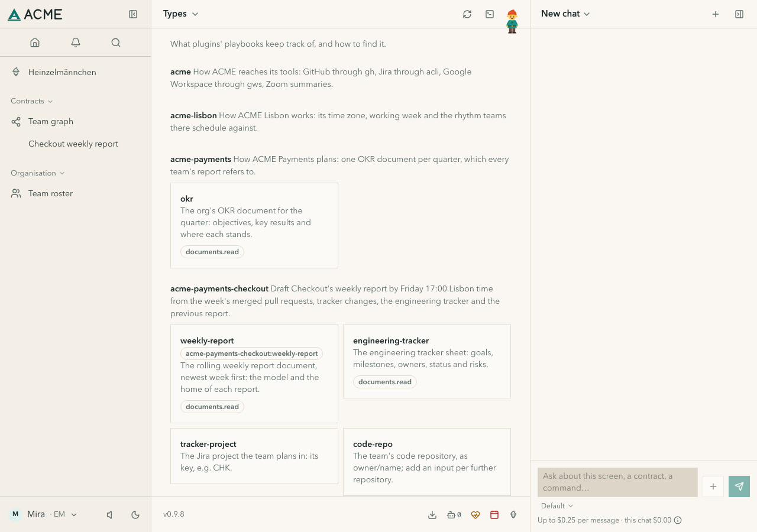Click the acme-payments-checkout:weekly-report tag
The image size is (757, 532).
(x=252, y=353)
